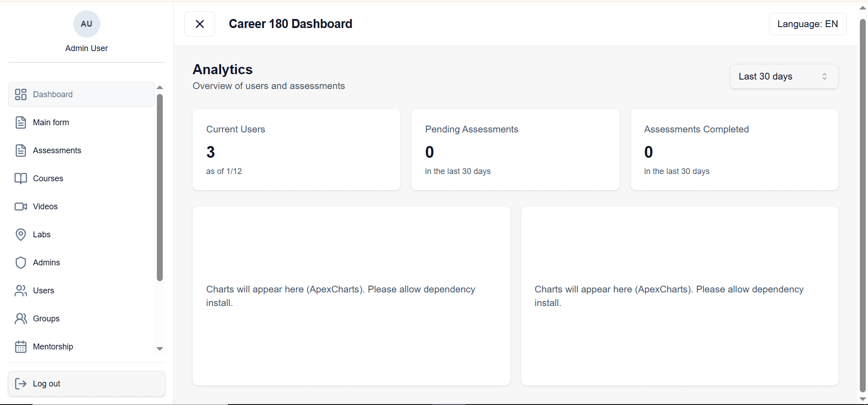The image size is (868, 405).
Task: Open the Admins page
Action: (81, 263)
